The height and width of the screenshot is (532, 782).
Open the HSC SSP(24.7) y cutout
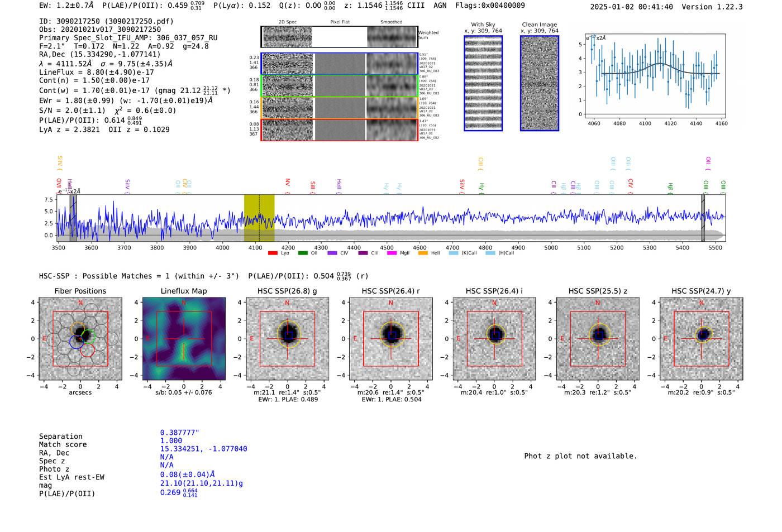[x=701, y=339]
